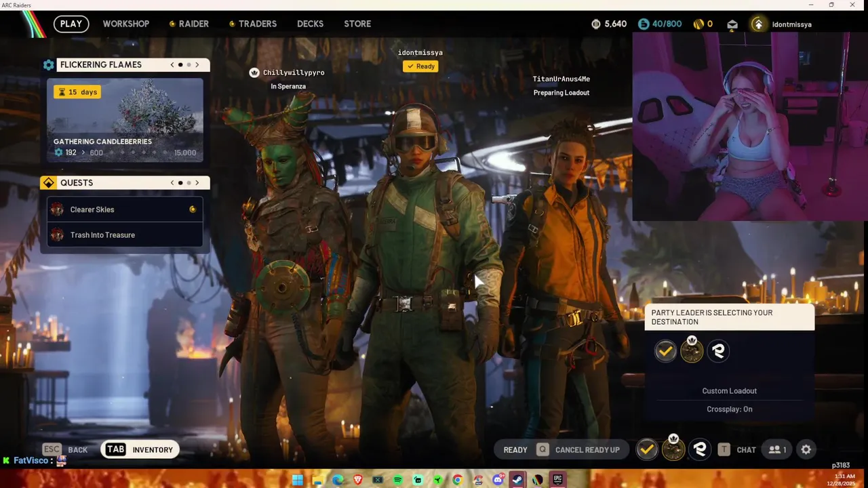Click the Flickering Flames gear icon
The image size is (868, 488).
pos(48,65)
